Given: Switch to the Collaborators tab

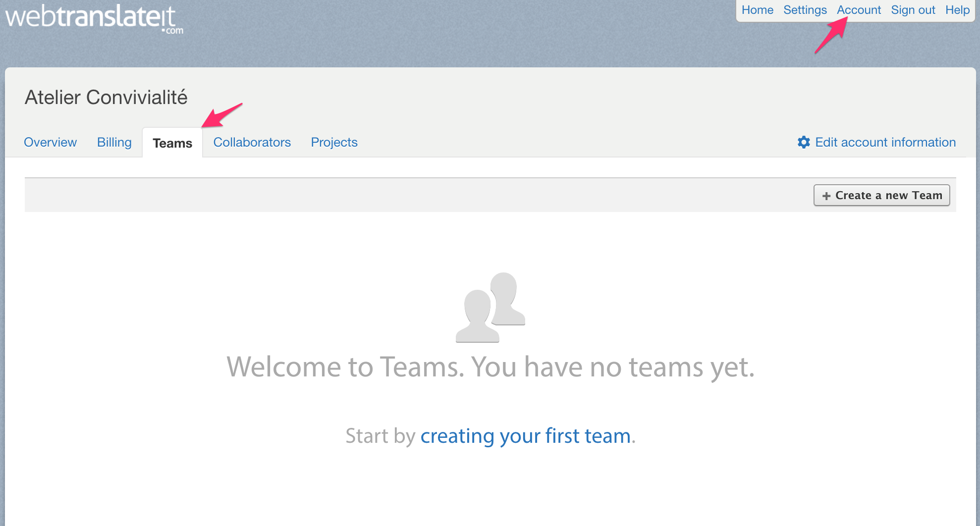Looking at the screenshot, I should (x=252, y=143).
